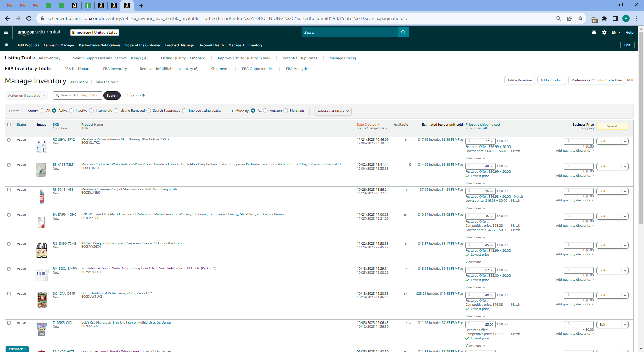Click the Add a Variation button
The height and width of the screenshot is (352, 644).
[520, 80]
